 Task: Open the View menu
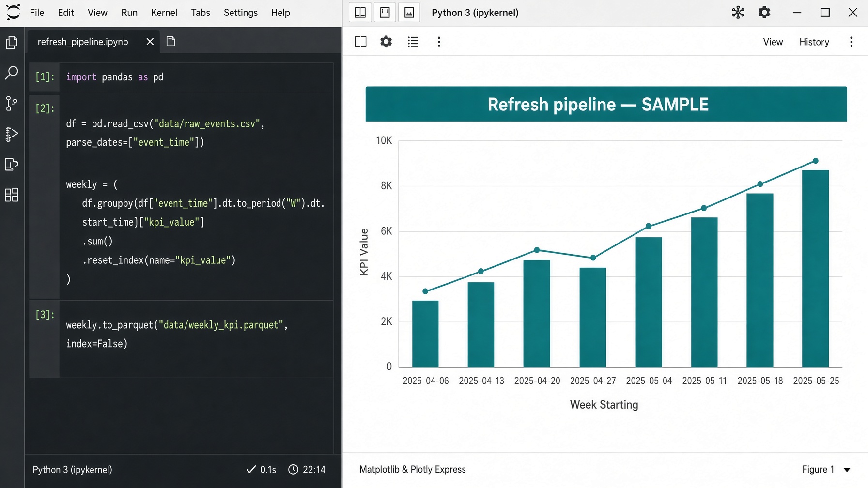tap(97, 13)
